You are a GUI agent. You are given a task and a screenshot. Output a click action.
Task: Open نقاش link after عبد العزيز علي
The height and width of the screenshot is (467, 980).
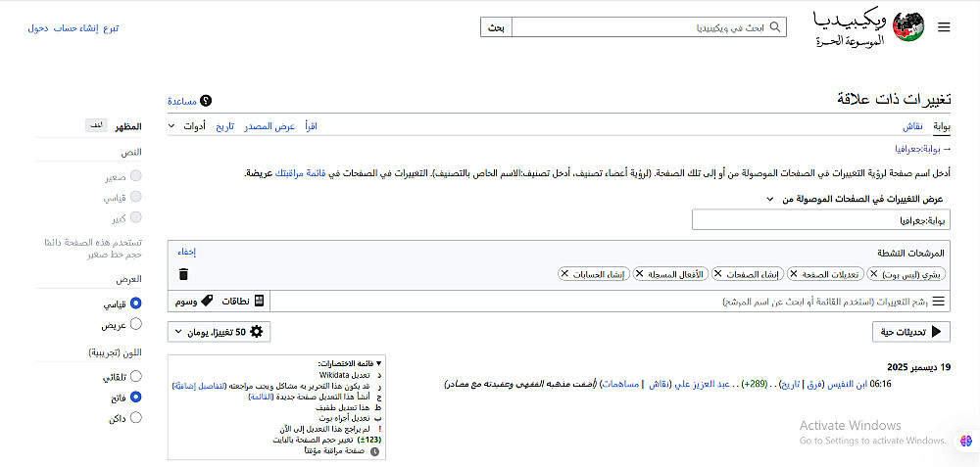pos(660,384)
